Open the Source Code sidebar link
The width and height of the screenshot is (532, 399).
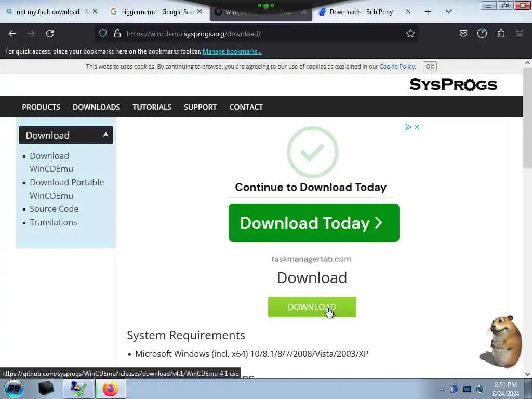(54, 209)
